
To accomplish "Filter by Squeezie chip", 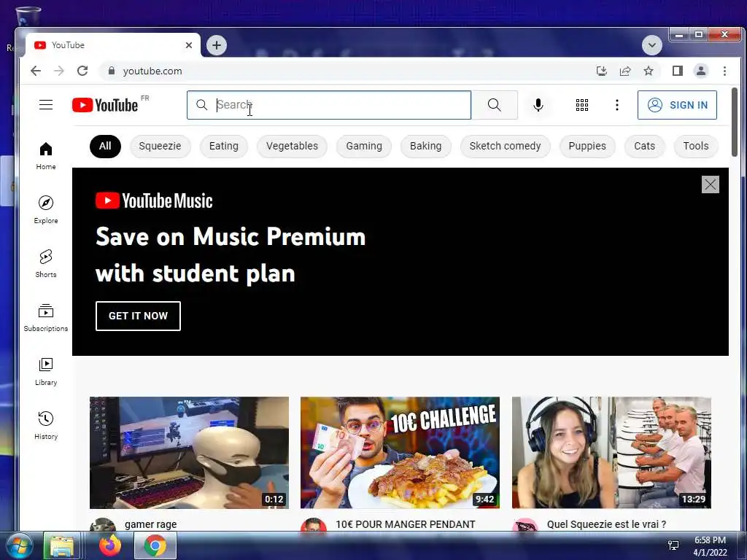I will 160,146.
